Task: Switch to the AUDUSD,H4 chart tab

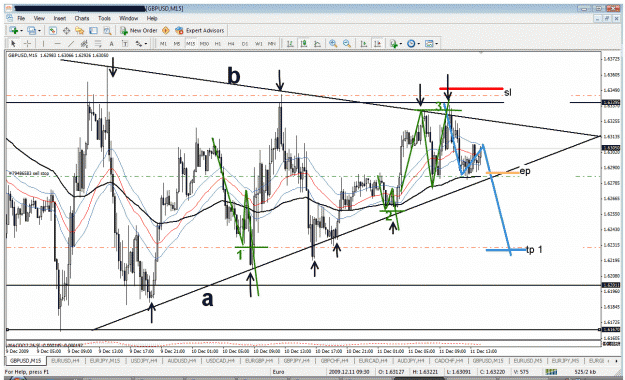Action: [182, 360]
